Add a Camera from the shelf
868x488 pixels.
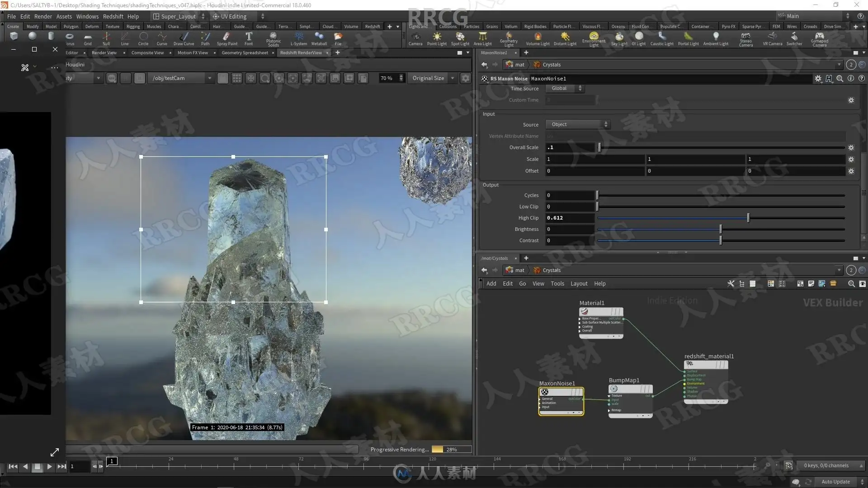[415, 38]
